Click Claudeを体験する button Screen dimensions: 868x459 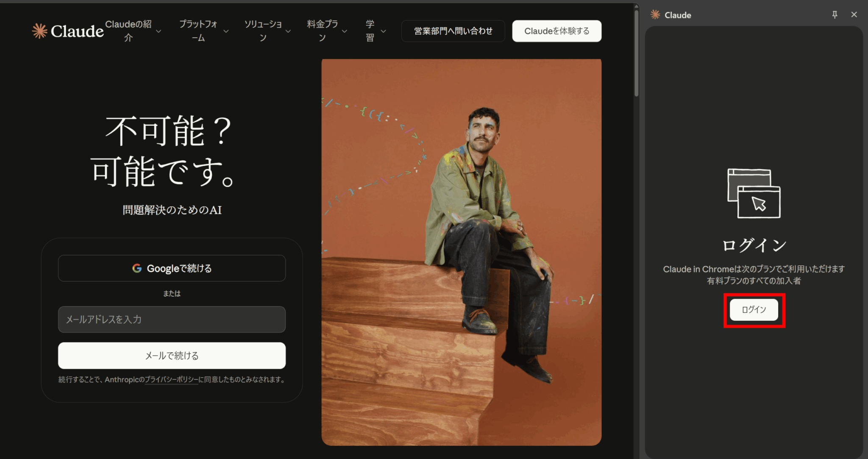click(x=556, y=31)
